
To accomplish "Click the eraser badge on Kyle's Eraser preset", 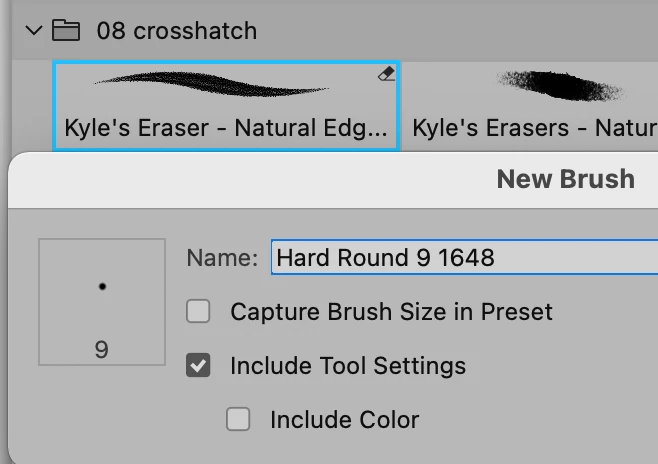I will pyautogui.click(x=387, y=75).
